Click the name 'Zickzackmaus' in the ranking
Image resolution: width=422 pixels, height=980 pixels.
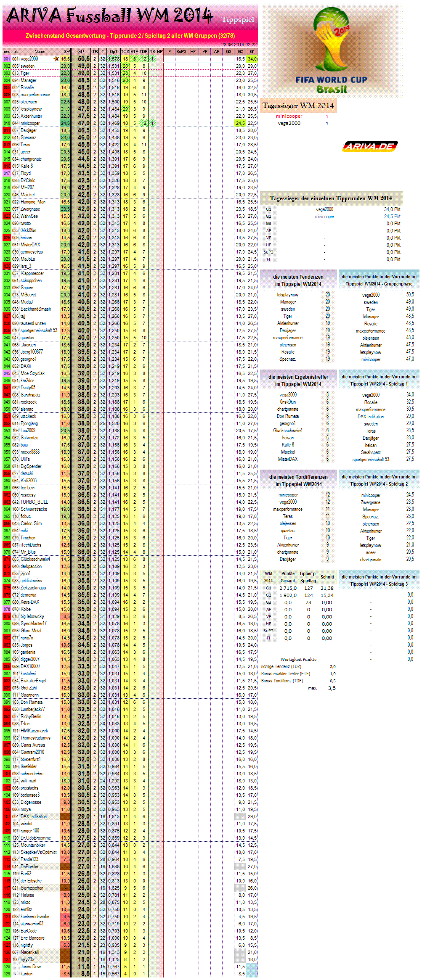(33, 588)
